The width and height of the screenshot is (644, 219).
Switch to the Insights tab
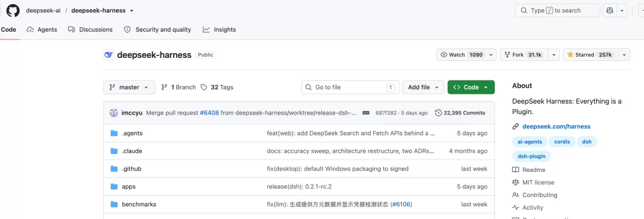point(219,30)
